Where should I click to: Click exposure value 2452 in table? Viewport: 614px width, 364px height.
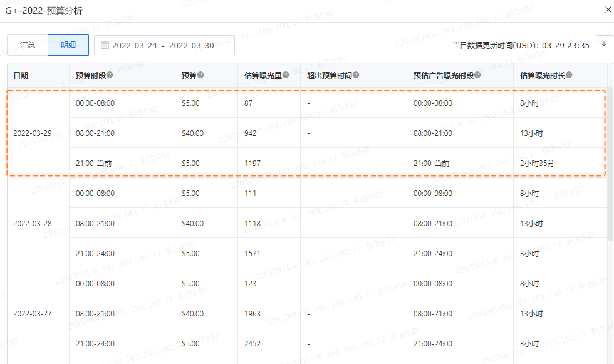[252, 344]
